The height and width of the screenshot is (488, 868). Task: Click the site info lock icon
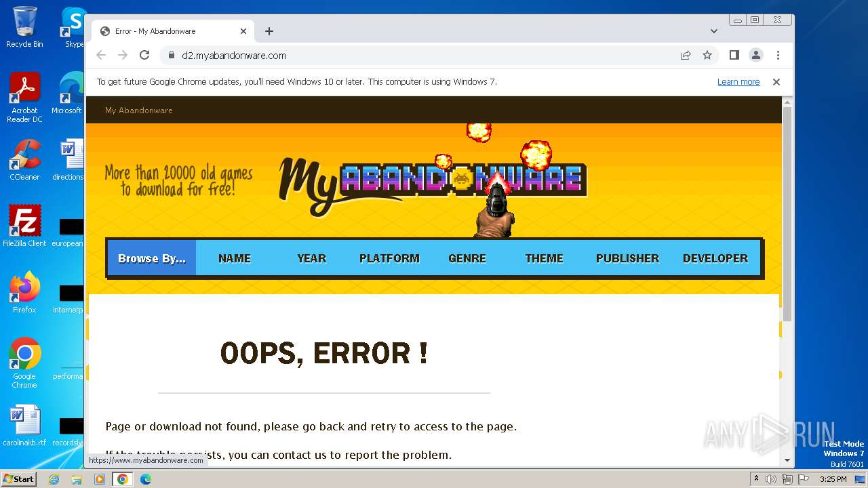tap(171, 55)
